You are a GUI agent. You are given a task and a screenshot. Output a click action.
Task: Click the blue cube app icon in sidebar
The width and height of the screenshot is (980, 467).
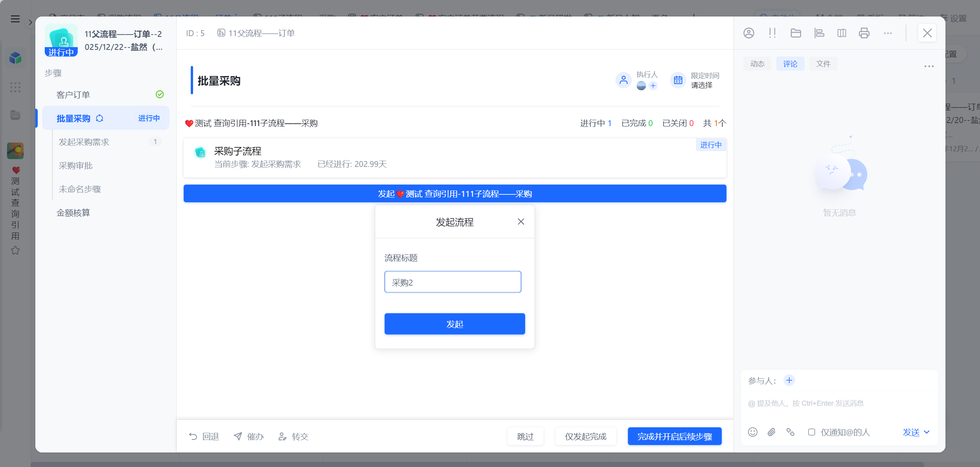point(15,58)
